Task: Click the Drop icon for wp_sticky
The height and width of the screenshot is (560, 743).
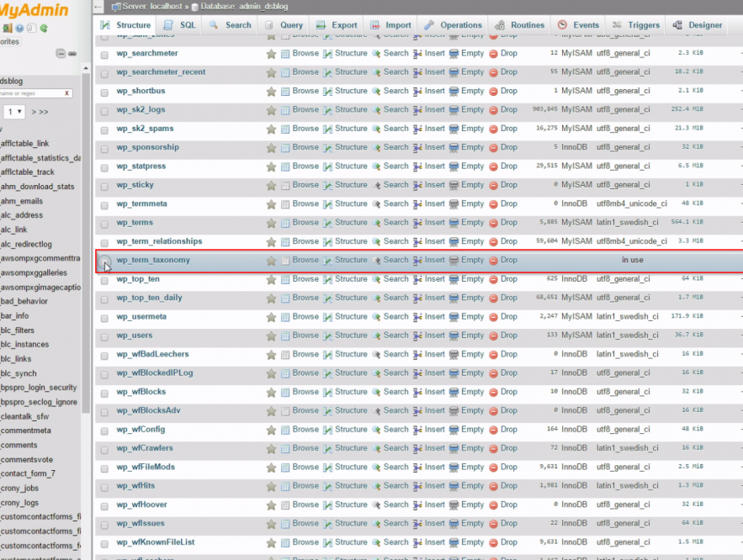Action: pos(494,185)
